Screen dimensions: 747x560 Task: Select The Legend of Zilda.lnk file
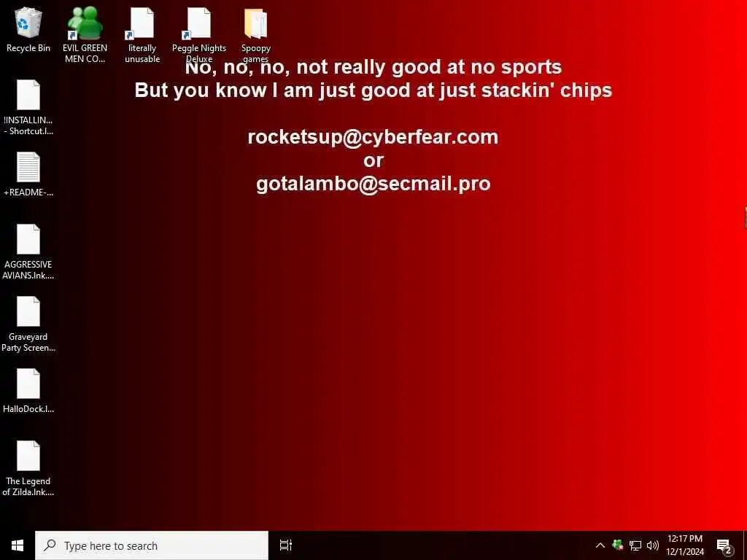(x=28, y=469)
